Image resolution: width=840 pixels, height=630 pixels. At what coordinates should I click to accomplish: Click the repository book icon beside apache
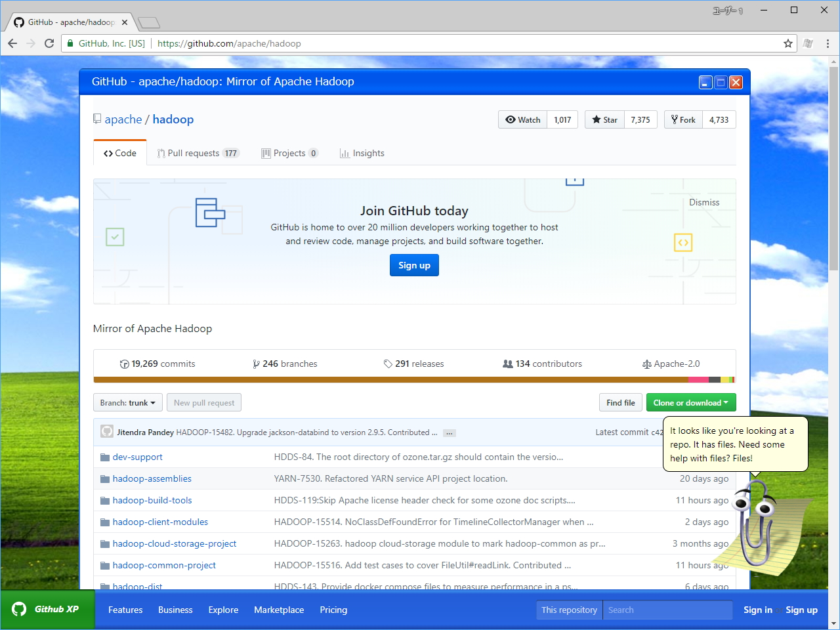[x=97, y=119]
